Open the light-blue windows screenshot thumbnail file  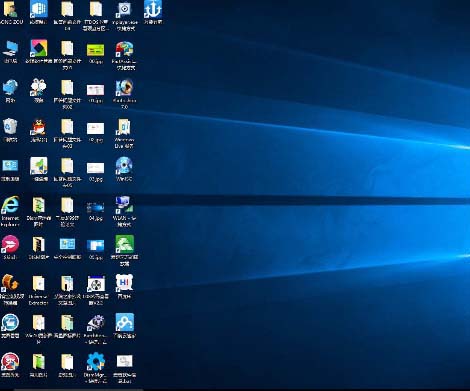click(67, 244)
